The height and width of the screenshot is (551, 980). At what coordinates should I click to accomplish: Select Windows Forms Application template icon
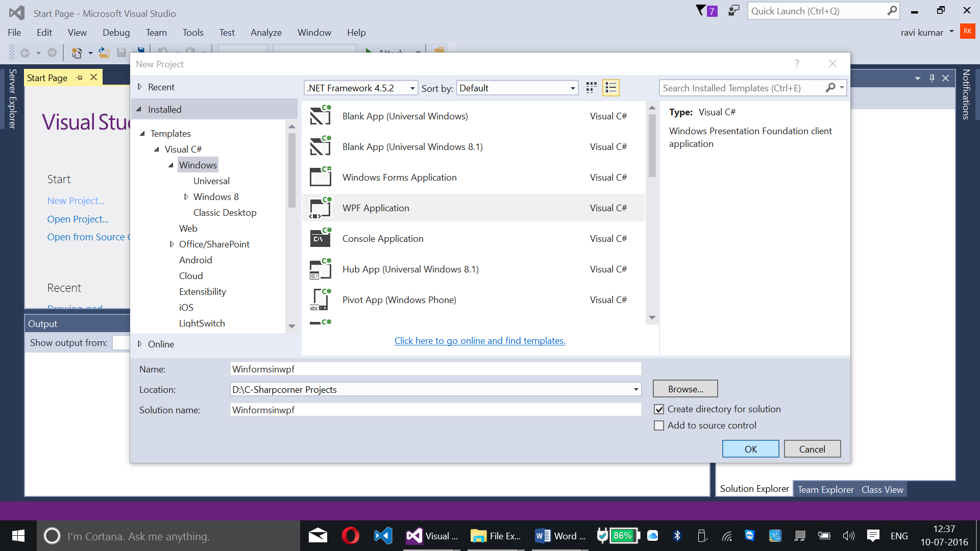(x=321, y=177)
